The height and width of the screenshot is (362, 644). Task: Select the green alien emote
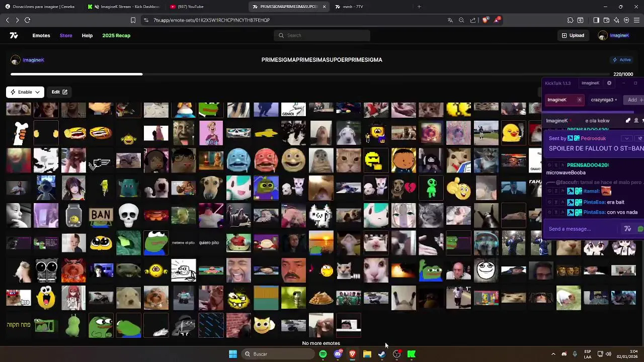point(431,189)
